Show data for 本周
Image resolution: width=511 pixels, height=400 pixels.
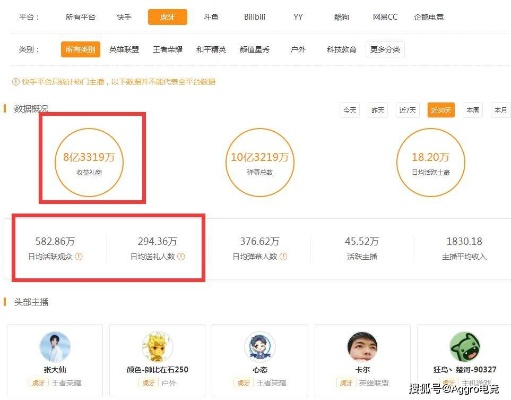473,110
